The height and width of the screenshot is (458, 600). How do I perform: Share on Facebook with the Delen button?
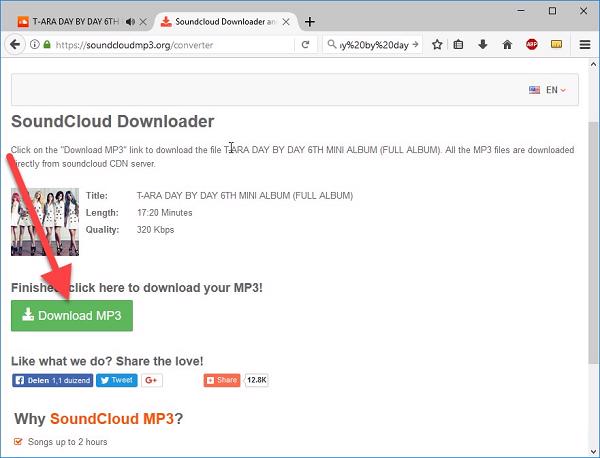tap(52, 380)
